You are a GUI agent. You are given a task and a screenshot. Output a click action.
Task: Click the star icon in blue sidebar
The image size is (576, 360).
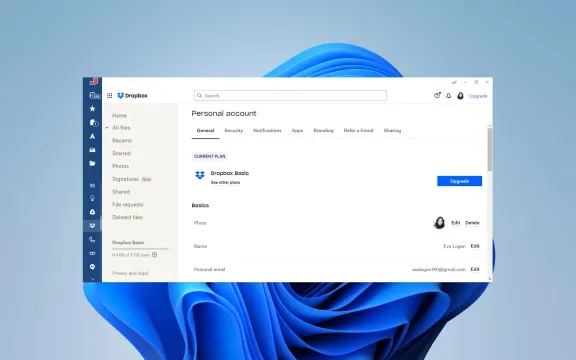[x=92, y=108]
